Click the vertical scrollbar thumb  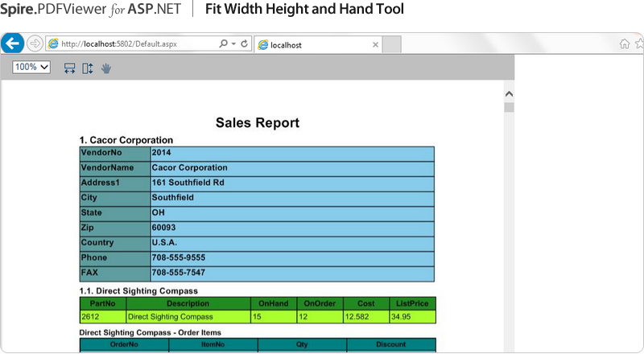pos(509,107)
